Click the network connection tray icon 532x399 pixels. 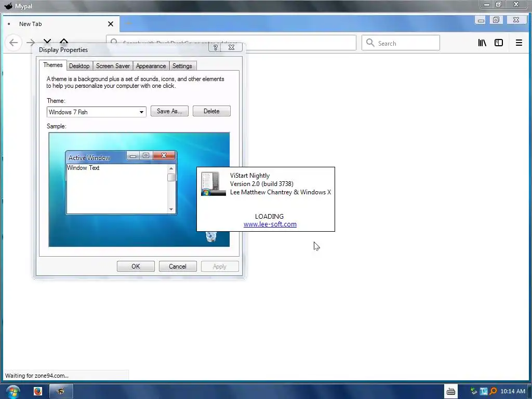click(474, 391)
